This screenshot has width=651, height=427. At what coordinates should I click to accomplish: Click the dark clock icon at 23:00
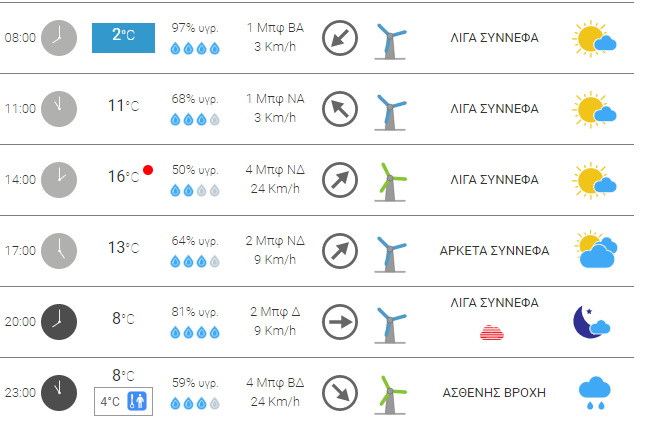[x=58, y=392]
